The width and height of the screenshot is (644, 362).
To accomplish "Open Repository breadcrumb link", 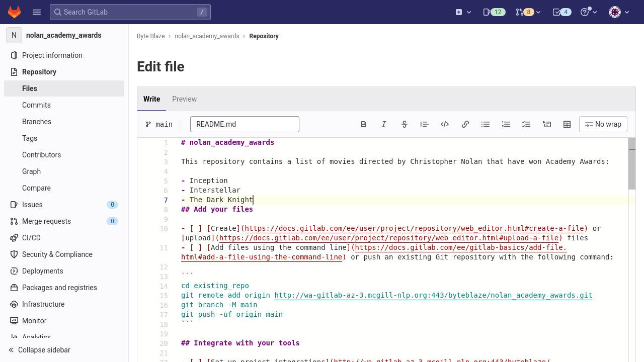I will 264,36.
